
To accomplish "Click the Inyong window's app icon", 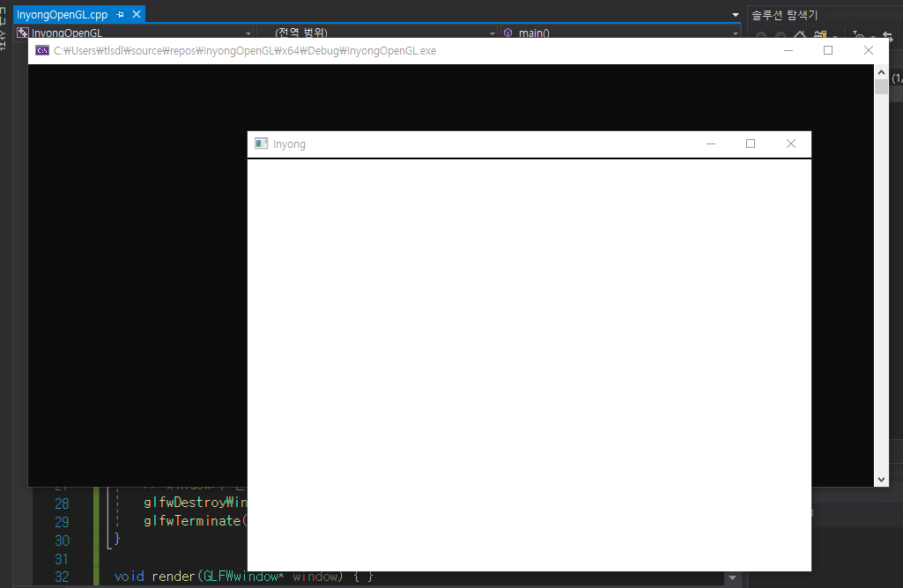I will [262, 143].
